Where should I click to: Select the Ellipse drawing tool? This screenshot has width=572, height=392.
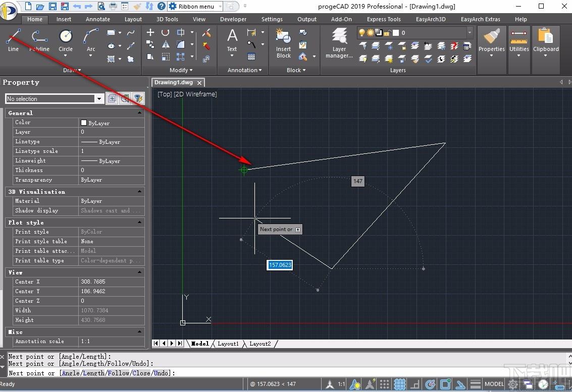coord(111,46)
